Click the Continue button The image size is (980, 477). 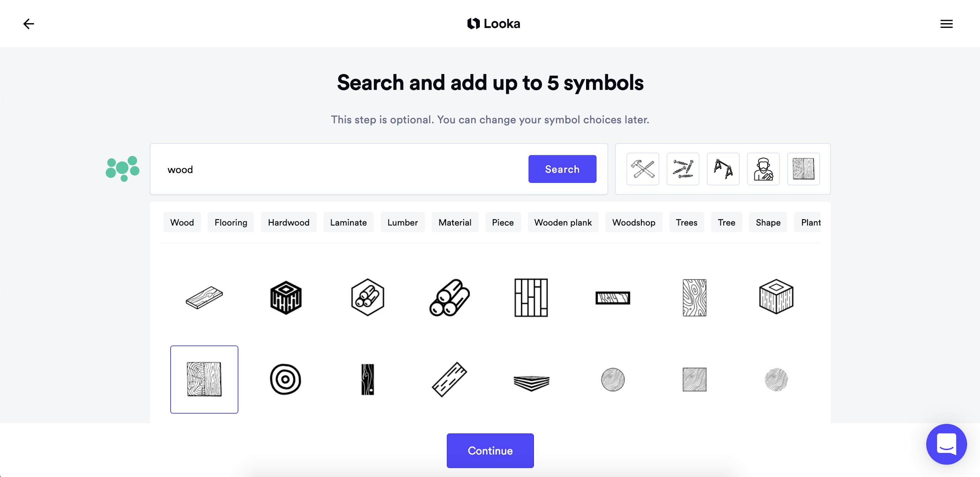coord(490,450)
